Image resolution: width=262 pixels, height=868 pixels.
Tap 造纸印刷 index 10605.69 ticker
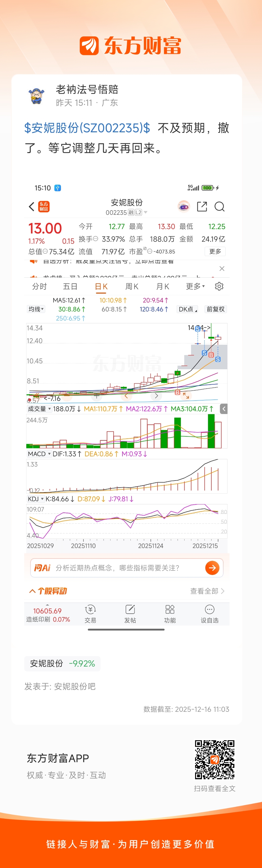[48, 615]
